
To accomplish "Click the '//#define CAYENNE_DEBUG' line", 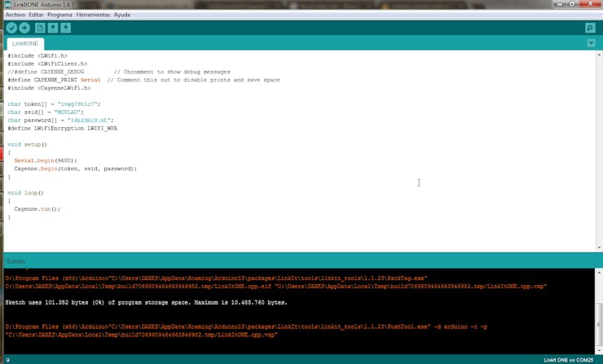I will coord(119,72).
